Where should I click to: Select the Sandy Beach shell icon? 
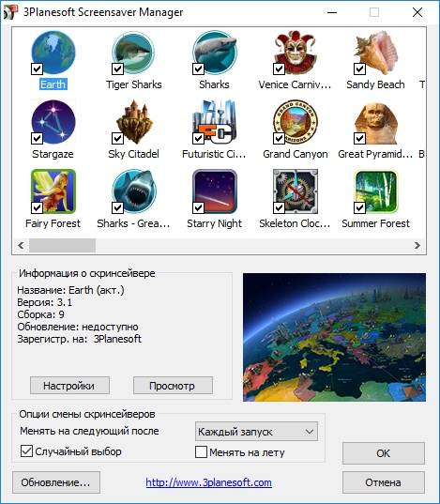coord(375,53)
